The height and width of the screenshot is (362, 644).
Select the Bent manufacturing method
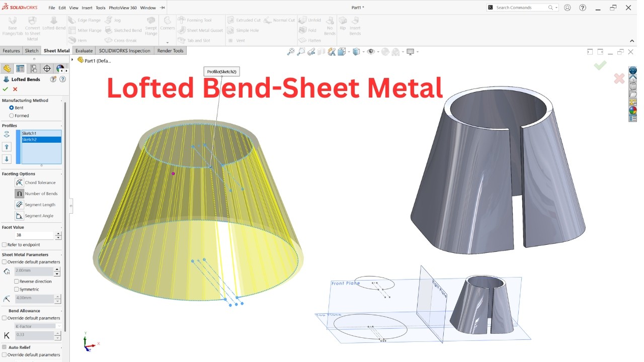click(x=12, y=108)
